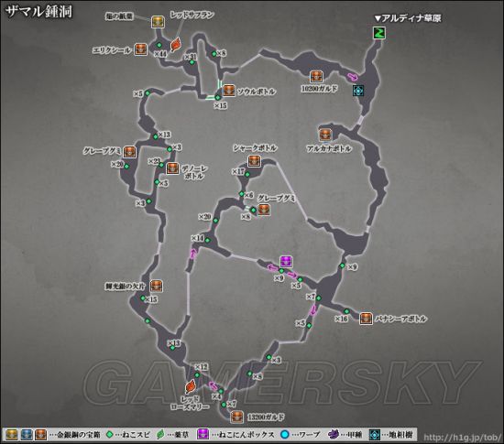Select the 金銀銅の宝箱 legend text
The width and height of the screenshot is (504, 444).
point(78,435)
